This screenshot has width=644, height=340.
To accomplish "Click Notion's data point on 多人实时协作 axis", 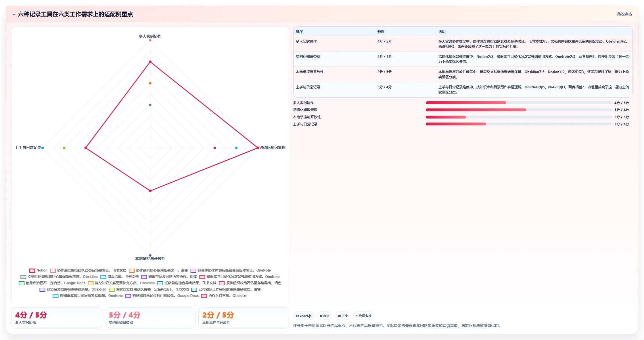I will 150,62.
